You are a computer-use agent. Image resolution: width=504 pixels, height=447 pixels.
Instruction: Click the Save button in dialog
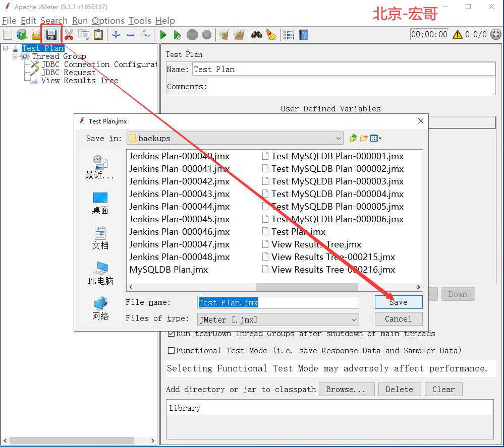[399, 302]
